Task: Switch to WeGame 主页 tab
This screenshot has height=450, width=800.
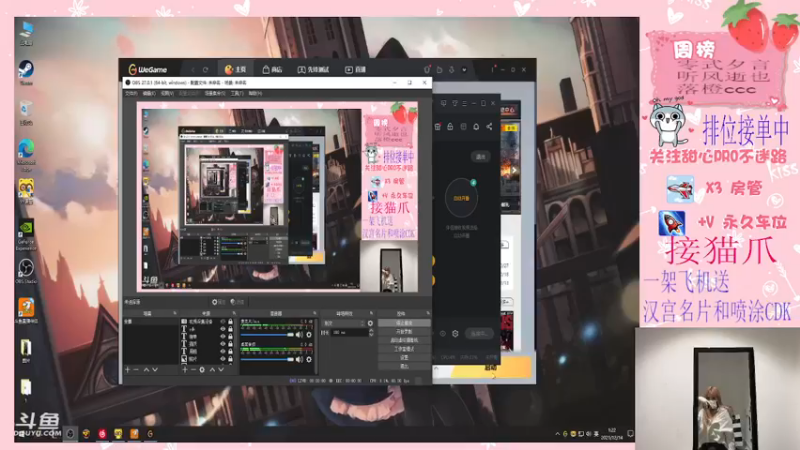Action: (235, 69)
